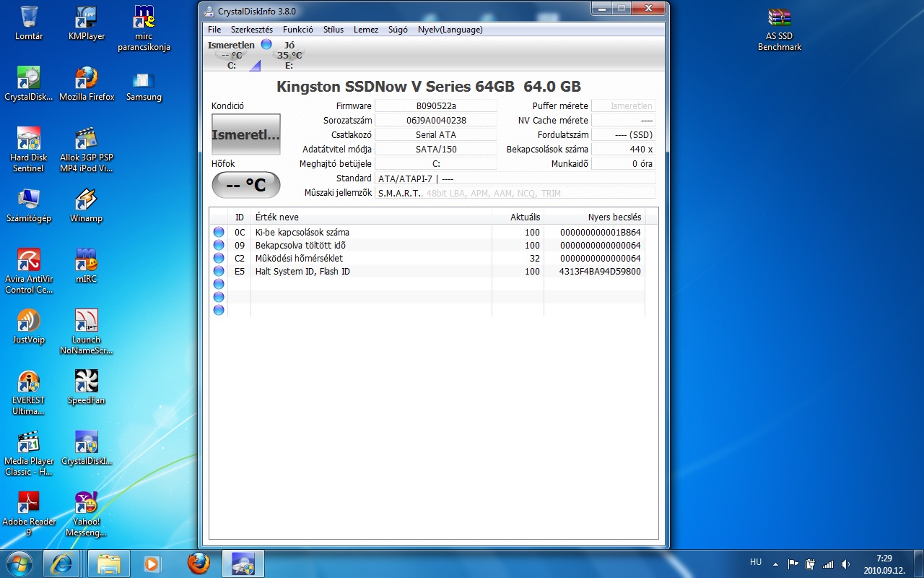Open Windows Explorer from the taskbar
This screenshot has width=924, height=578.
(108, 564)
